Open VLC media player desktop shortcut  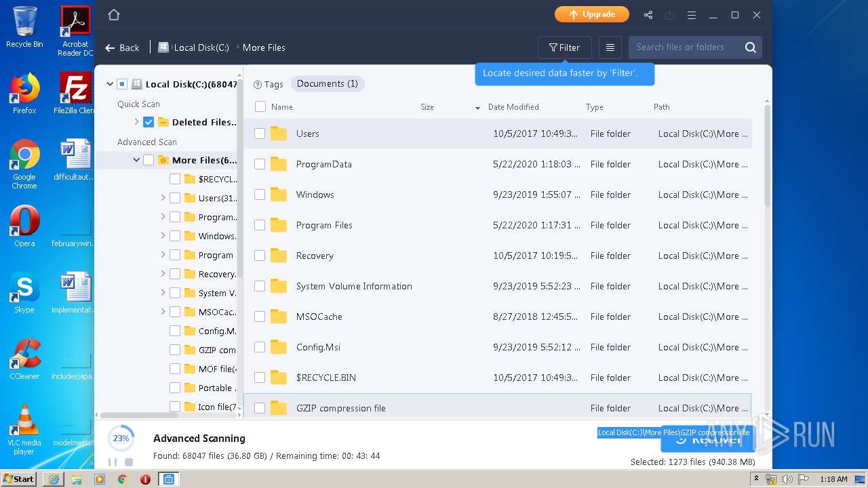coord(24,430)
